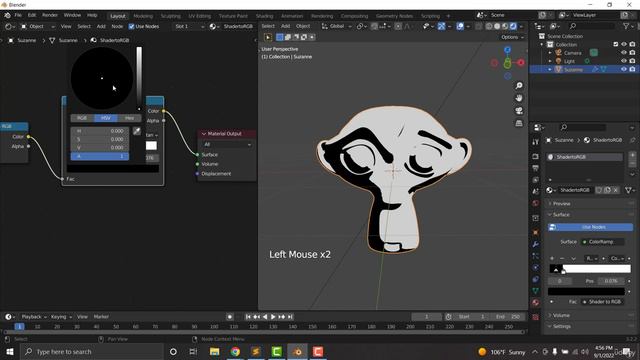Open the Material properties tab icon

click(536, 302)
